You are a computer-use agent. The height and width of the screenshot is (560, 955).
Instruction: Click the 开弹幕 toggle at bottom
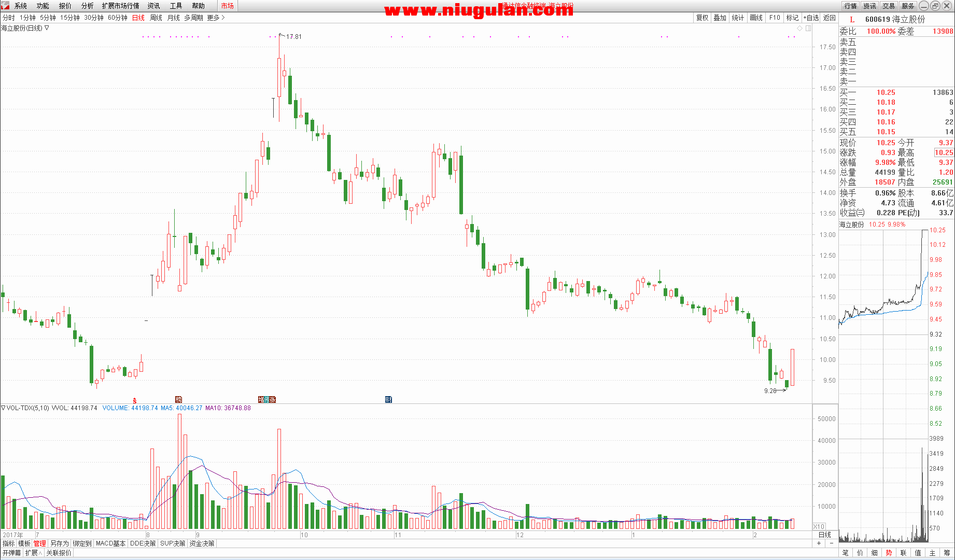12,553
